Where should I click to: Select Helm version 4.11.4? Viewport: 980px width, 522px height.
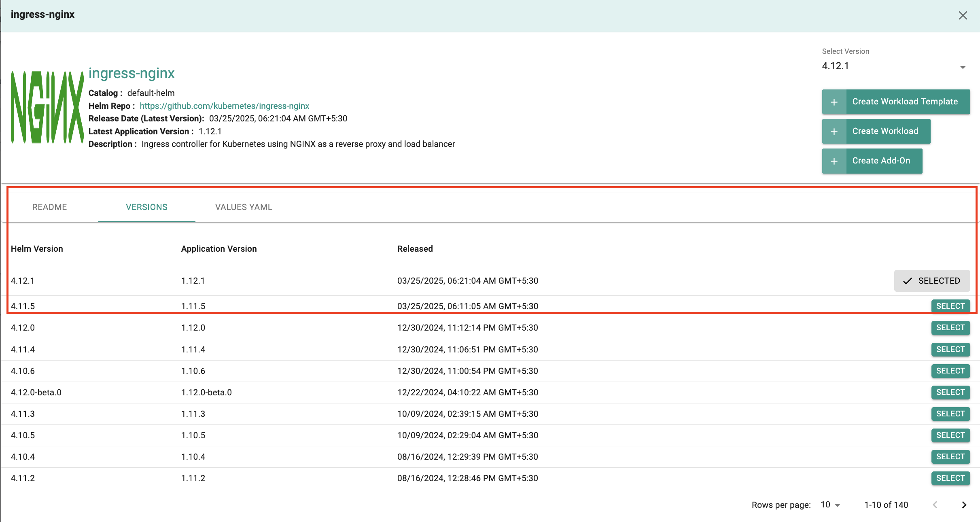tap(950, 350)
